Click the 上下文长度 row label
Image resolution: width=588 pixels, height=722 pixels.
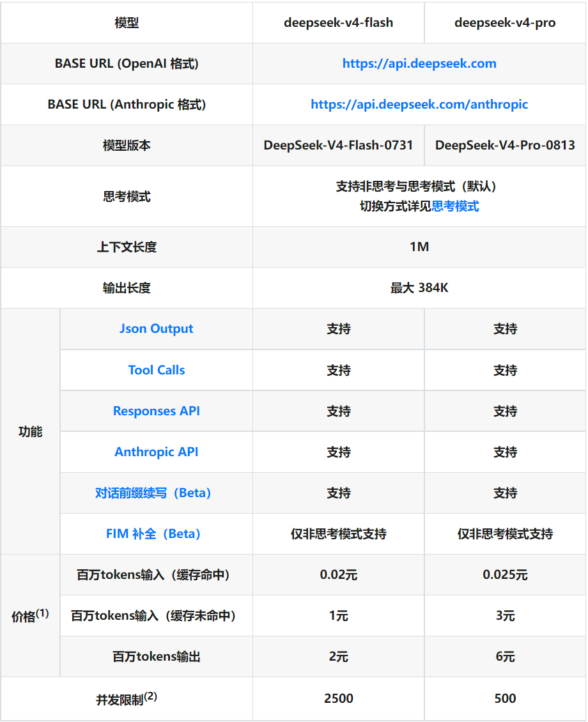127,247
